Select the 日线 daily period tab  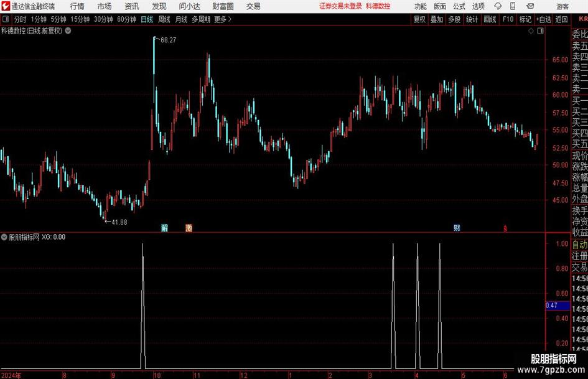pos(147,19)
